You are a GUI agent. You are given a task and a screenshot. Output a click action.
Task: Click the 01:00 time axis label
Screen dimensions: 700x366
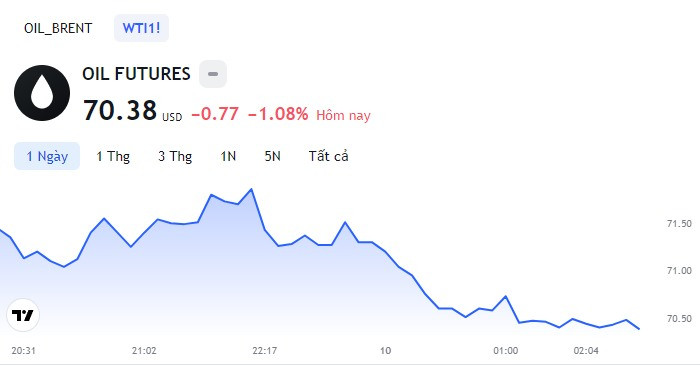point(506,351)
